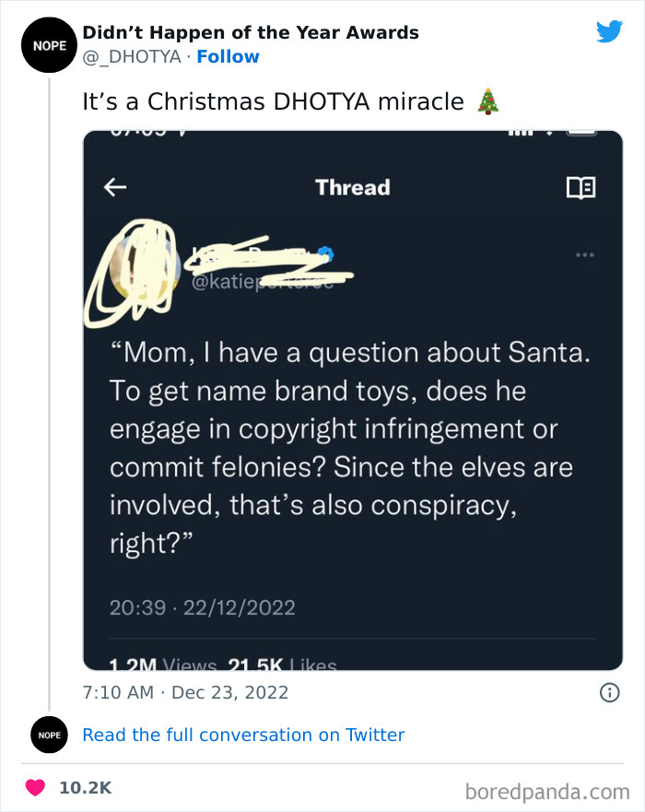Open the three-dot more options on the tweet
The width and height of the screenshot is (645, 812).
[x=585, y=255]
